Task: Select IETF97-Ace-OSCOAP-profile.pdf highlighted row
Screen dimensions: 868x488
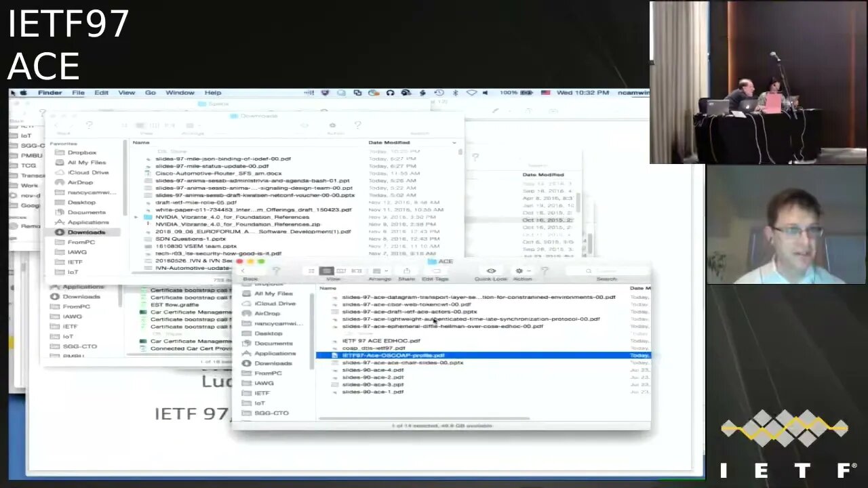Action: pyautogui.click(x=483, y=355)
